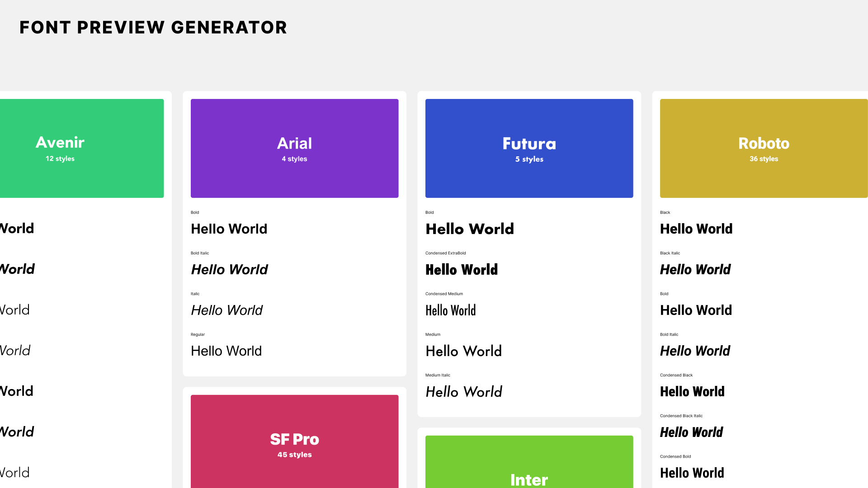Click the Arial Bold Italic Hello World sample
The width and height of the screenshot is (868, 488).
pyautogui.click(x=229, y=269)
